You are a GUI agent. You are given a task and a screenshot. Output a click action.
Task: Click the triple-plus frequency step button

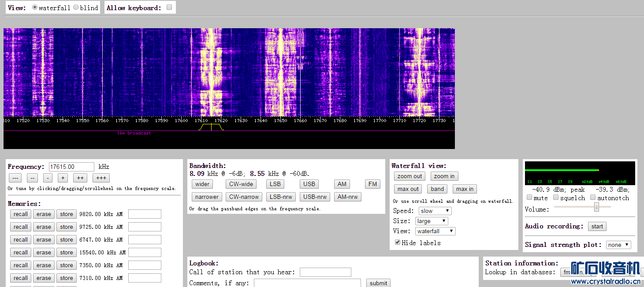[101, 178]
